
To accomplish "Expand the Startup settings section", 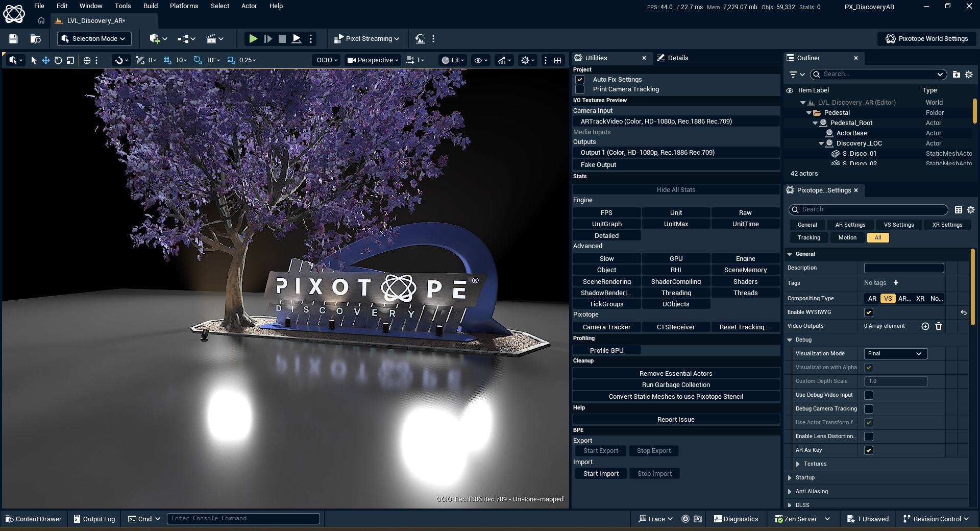I will 790,478.
